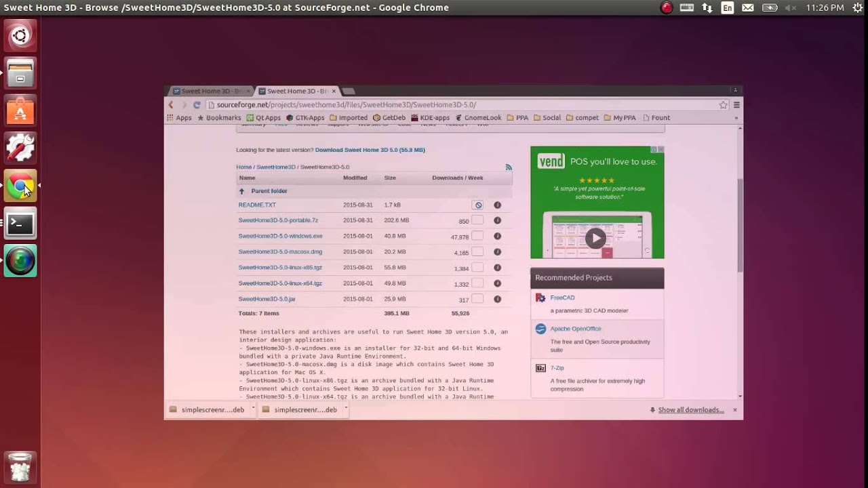The image size is (868, 488).
Task: Launch Ubuntu Software Center from dock
Action: [x=20, y=110]
